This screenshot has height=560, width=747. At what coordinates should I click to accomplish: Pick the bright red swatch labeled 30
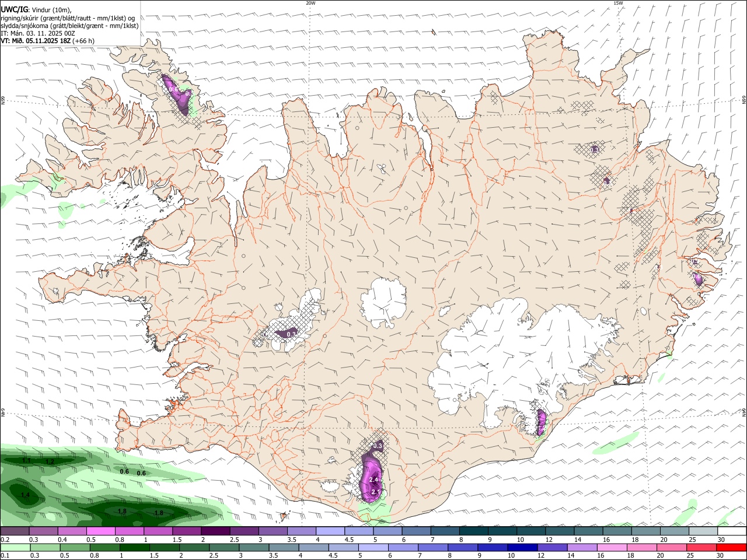(732, 548)
